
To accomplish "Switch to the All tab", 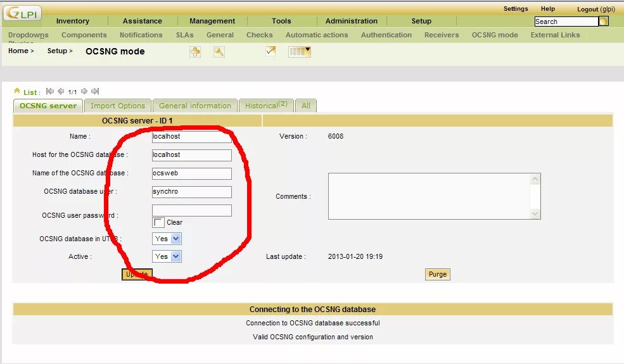I will [305, 106].
